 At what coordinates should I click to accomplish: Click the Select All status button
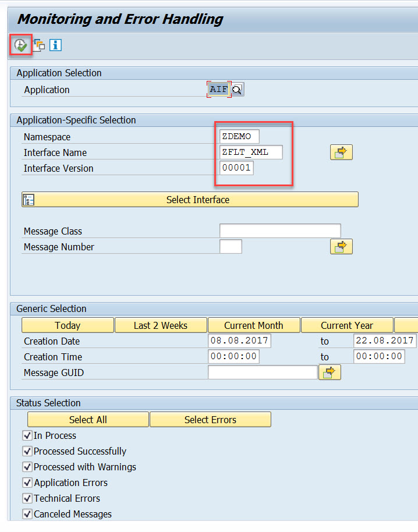pyautogui.click(x=88, y=420)
